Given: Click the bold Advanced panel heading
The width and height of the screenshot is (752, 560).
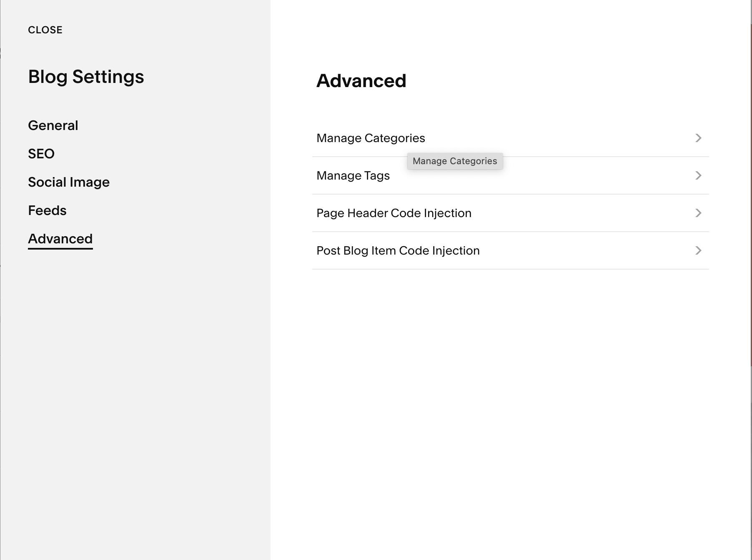Looking at the screenshot, I should tap(361, 81).
